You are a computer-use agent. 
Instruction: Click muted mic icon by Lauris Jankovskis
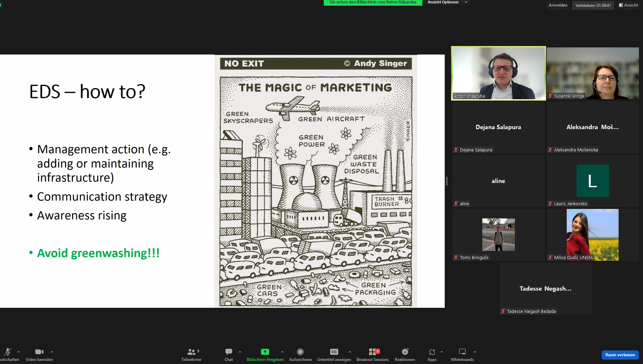point(550,204)
